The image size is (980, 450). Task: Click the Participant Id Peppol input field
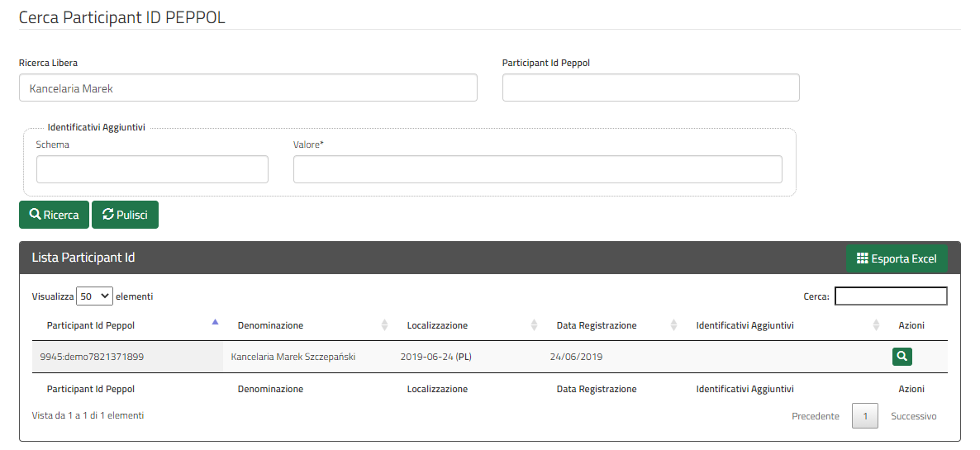pos(650,88)
